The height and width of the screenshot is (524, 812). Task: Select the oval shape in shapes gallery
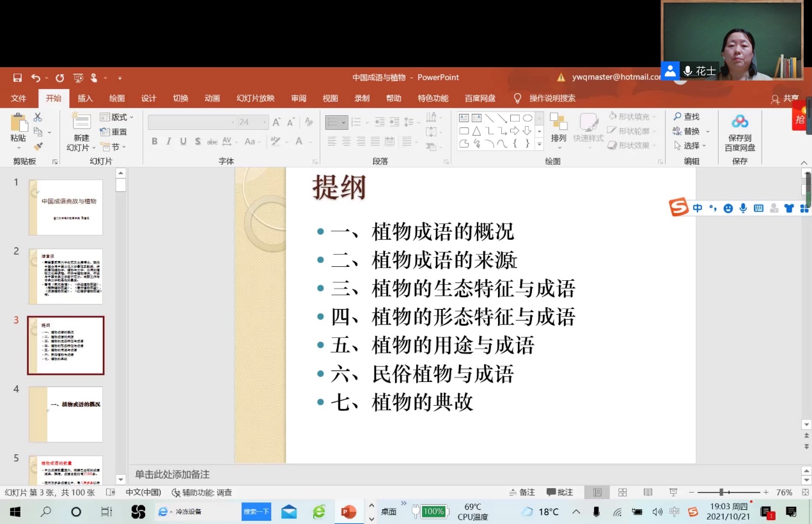tap(527, 118)
